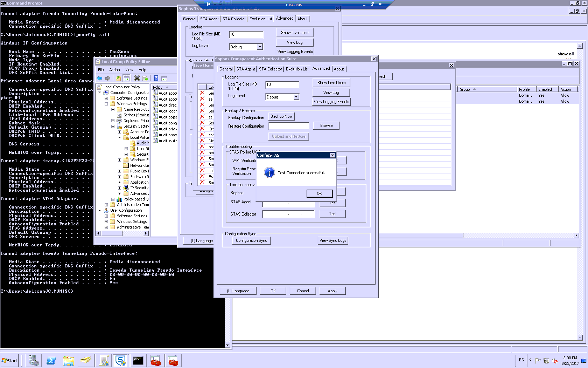Click the red X on the first Live Users row
This screenshot has width=588, height=368.
pyautogui.click(x=202, y=93)
